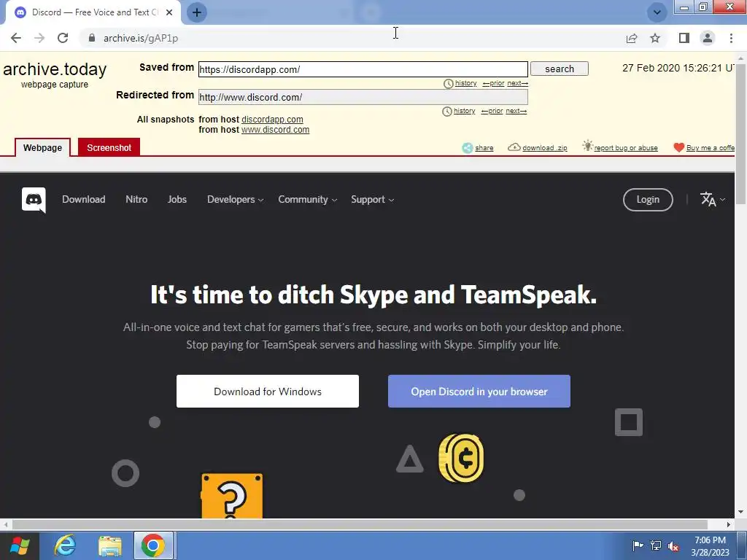Click the muted volume tray icon
This screenshot has height=560, width=747.
(x=673, y=546)
